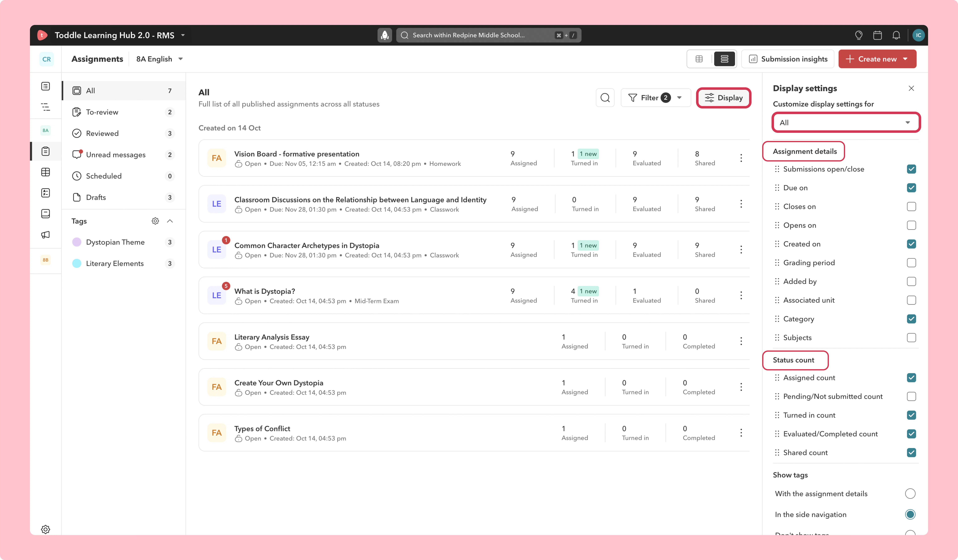The height and width of the screenshot is (560, 958).
Task: Uncheck the Shared count checkbox
Action: tap(911, 453)
